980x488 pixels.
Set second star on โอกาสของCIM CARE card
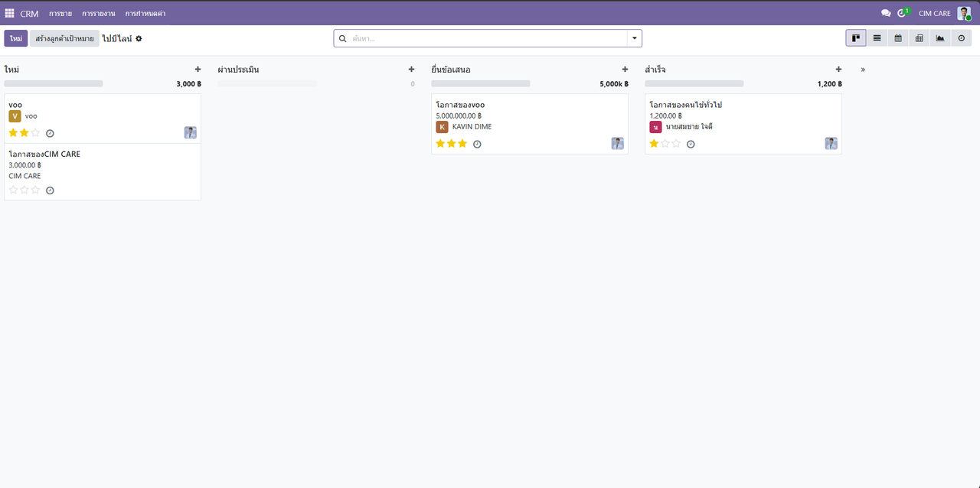[24, 190]
